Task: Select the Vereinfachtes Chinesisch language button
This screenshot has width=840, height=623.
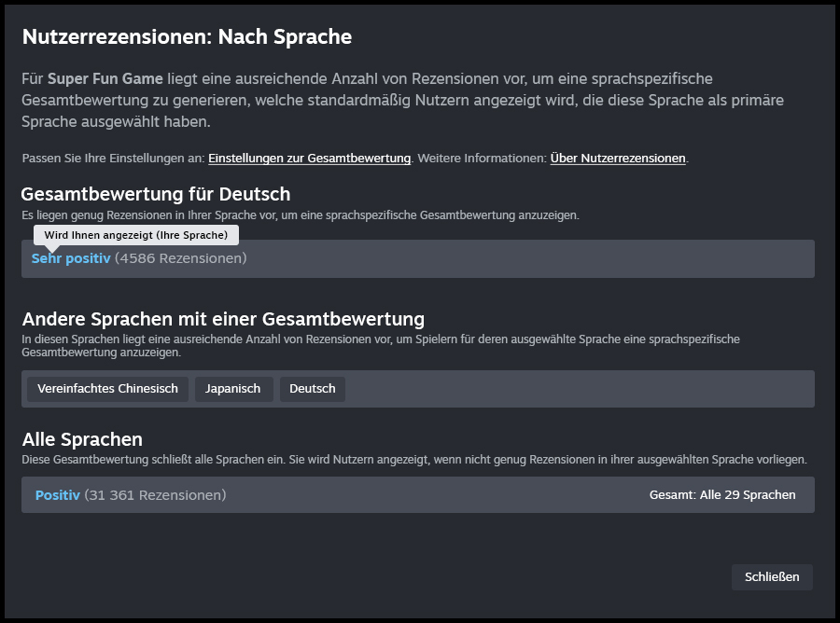Action: 107,389
